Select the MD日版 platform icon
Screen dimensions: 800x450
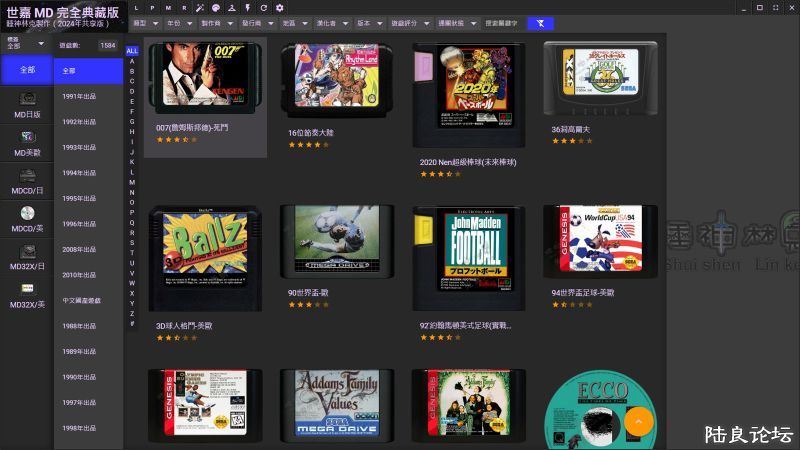pos(27,98)
